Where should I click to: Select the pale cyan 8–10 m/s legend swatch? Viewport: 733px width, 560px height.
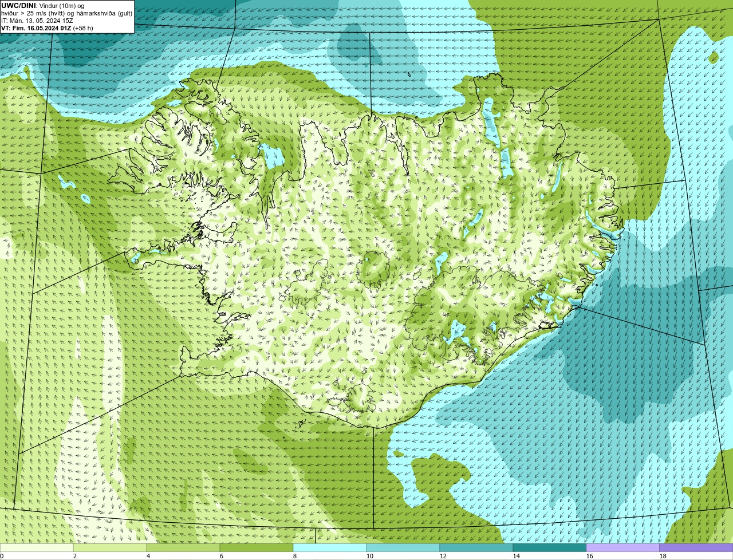point(330,547)
